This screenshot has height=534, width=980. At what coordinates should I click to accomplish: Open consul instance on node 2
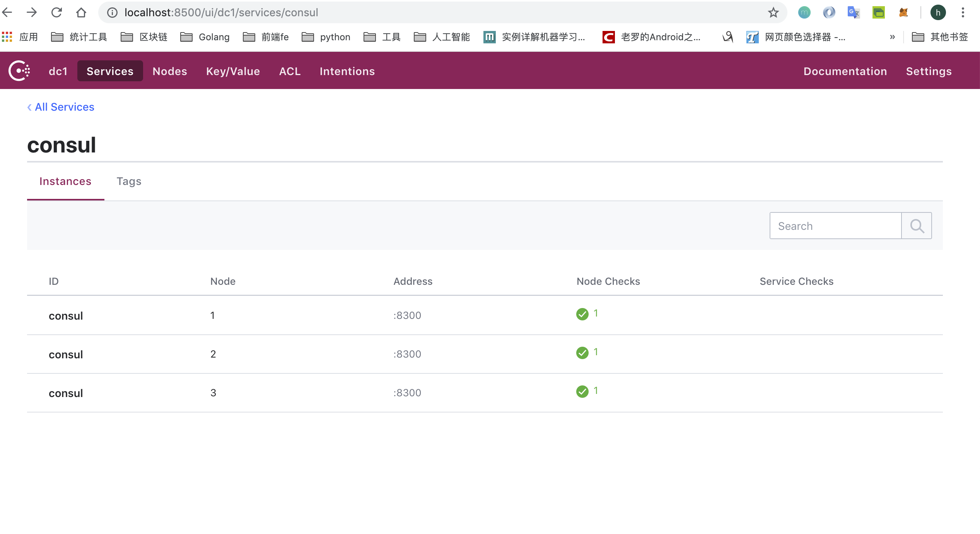coord(66,354)
